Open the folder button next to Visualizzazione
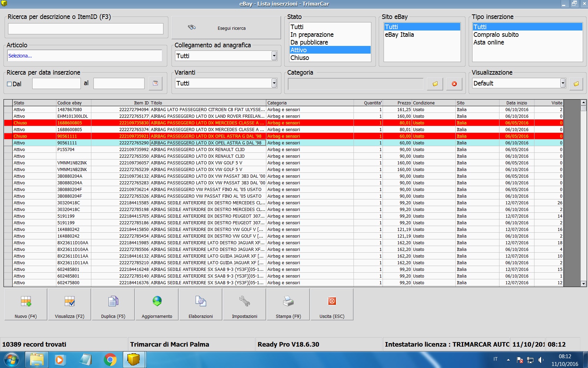The image size is (588, 368). coord(576,84)
